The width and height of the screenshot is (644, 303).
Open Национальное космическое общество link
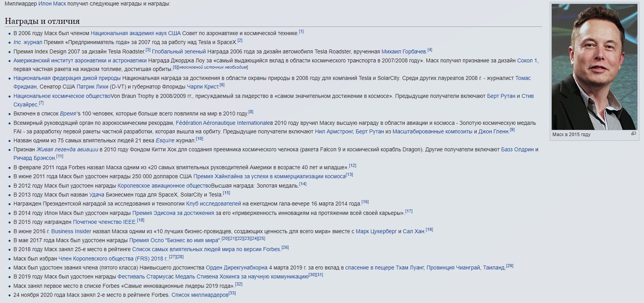point(62,96)
